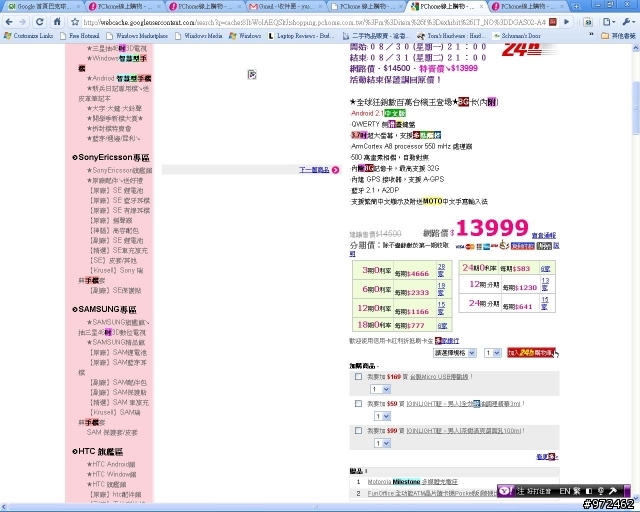Switch to the last PChome tab
Image resolution: width=640 pixels, height=512 pixels.
(528, 7)
